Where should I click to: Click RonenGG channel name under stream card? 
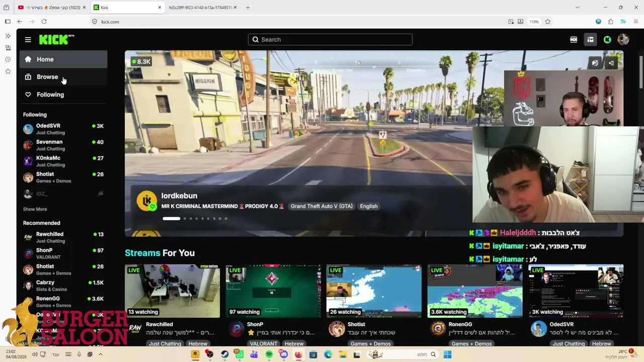point(460,325)
